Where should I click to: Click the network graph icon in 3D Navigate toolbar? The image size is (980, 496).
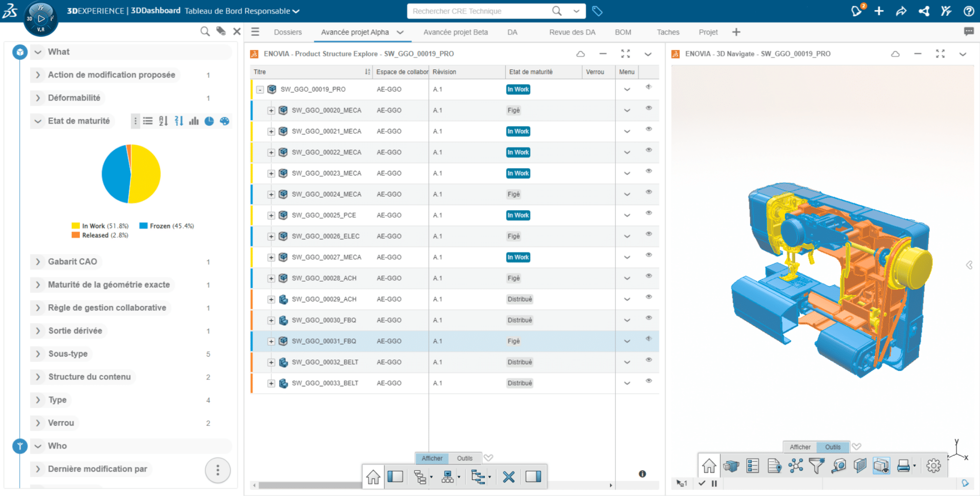796,466
